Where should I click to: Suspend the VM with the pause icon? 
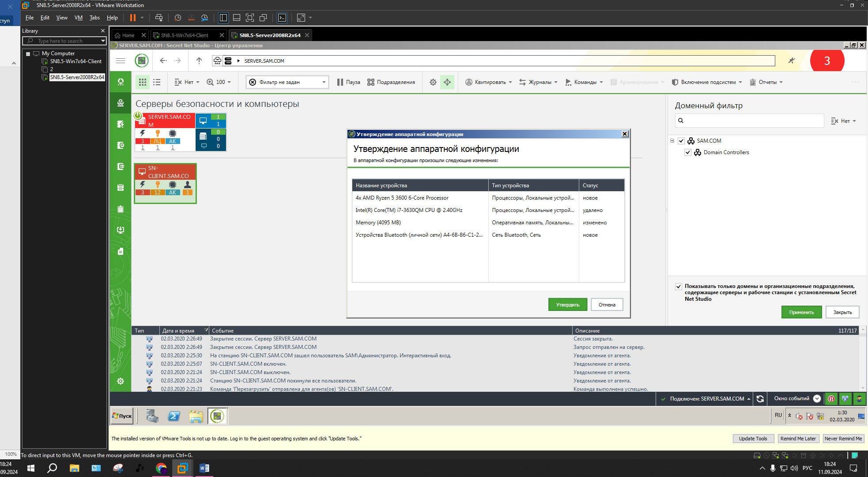click(132, 18)
